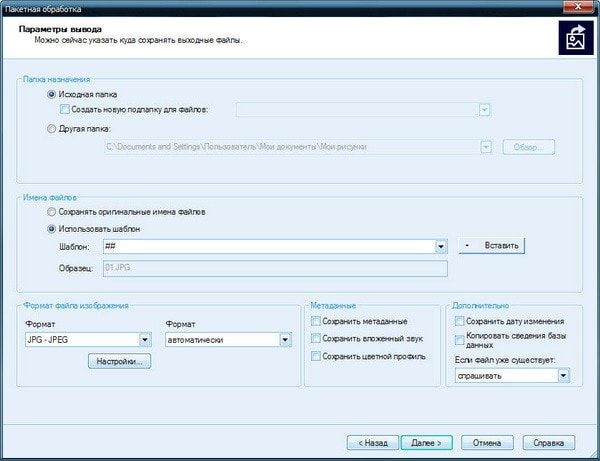This screenshot has height=461, width=600.
Task: Select the Использовать шаблон radio button
Action: pos(51,228)
